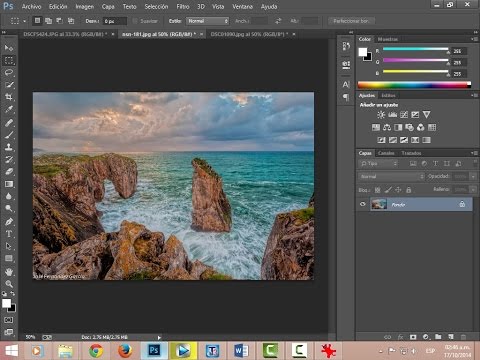This screenshot has height=360, width=480.
Task: Add a Threshold adjustment
Action: (404, 140)
